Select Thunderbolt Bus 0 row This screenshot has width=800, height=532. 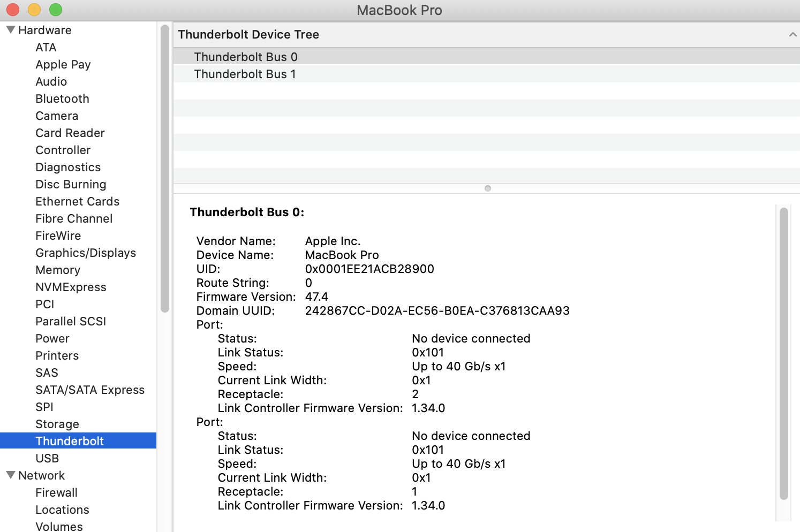(x=487, y=57)
